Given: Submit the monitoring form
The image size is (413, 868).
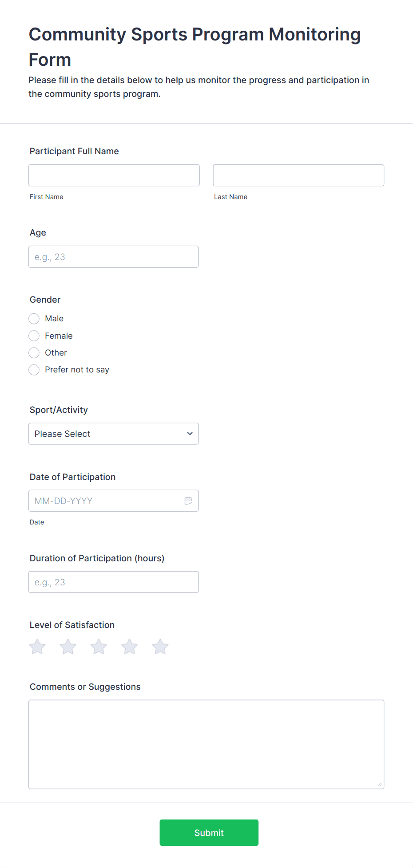Looking at the screenshot, I should [x=209, y=833].
